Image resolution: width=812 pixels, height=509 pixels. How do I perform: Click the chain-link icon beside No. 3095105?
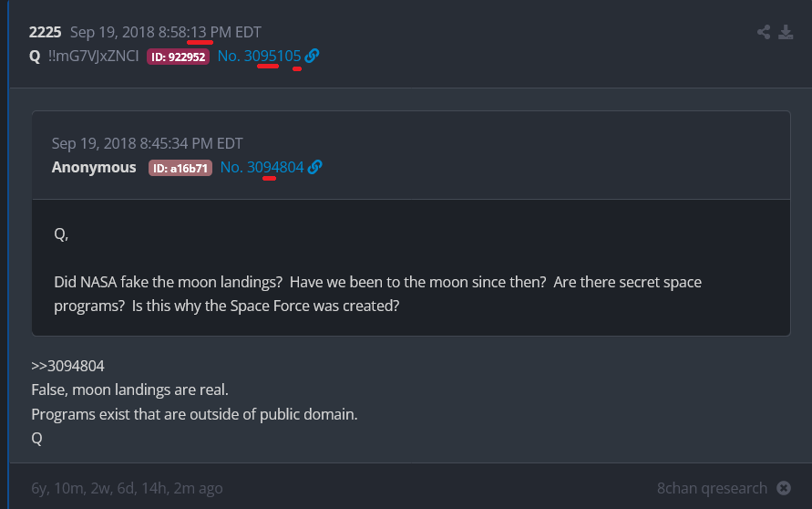[x=312, y=56]
